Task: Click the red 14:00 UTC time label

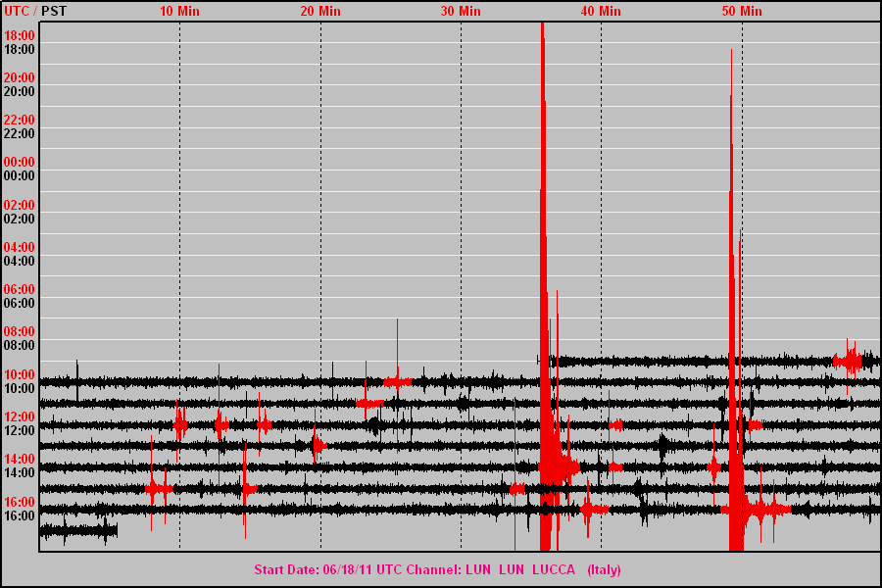Action: (20, 460)
